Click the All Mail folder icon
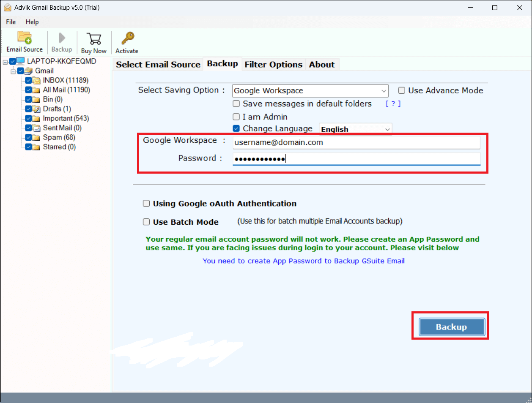Image resolution: width=532 pixels, height=403 pixels. click(36, 90)
